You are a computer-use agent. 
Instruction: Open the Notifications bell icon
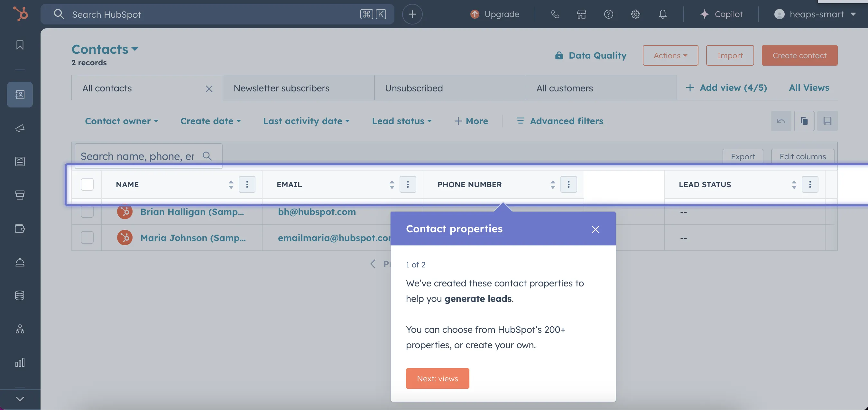[x=662, y=14]
